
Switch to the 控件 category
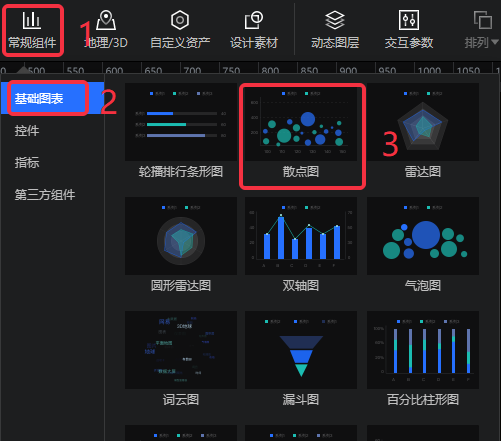(x=27, y=130)
